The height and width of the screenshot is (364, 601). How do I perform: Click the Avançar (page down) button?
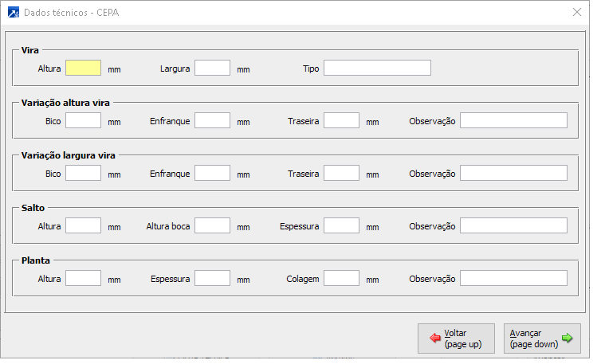click(x=542, y=339)
